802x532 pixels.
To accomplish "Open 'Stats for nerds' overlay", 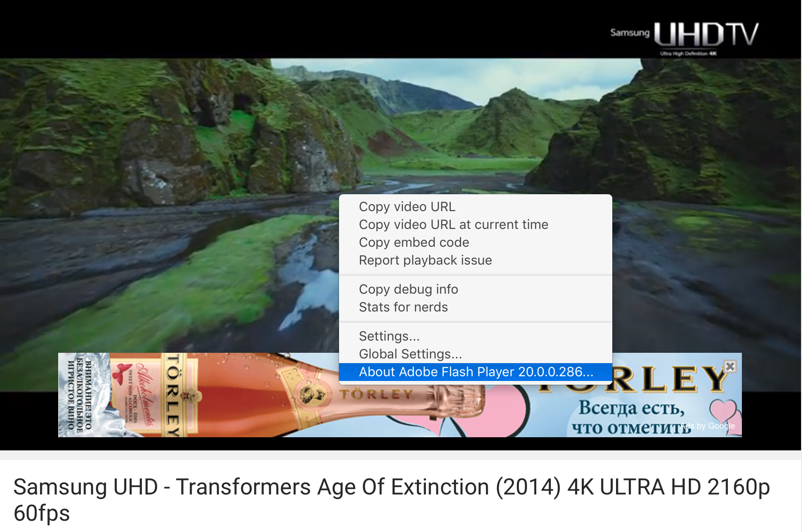I will (475, 307).
